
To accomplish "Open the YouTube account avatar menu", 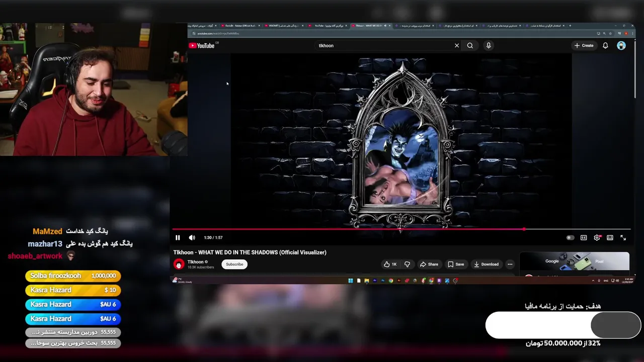I will tap(621, 46).
